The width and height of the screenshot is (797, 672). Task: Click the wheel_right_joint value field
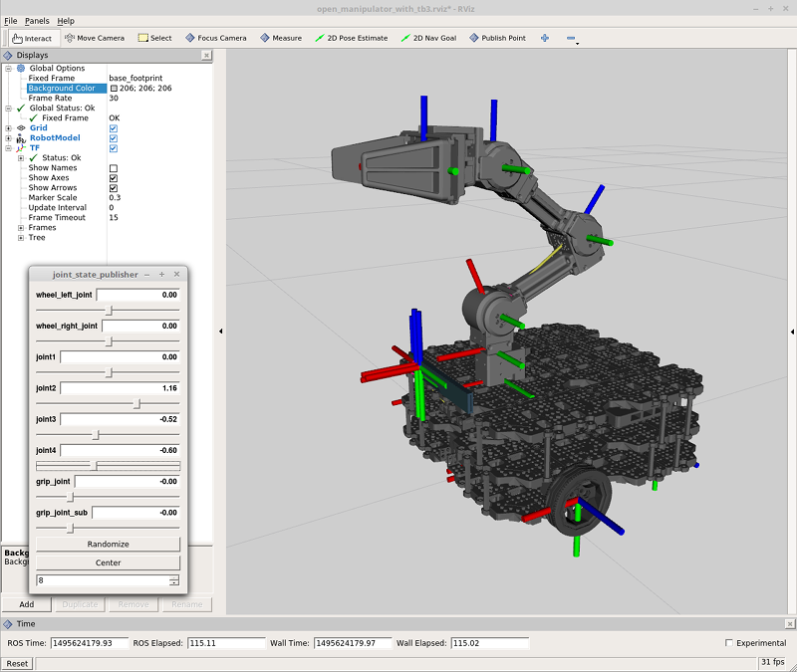coord(140,327)
